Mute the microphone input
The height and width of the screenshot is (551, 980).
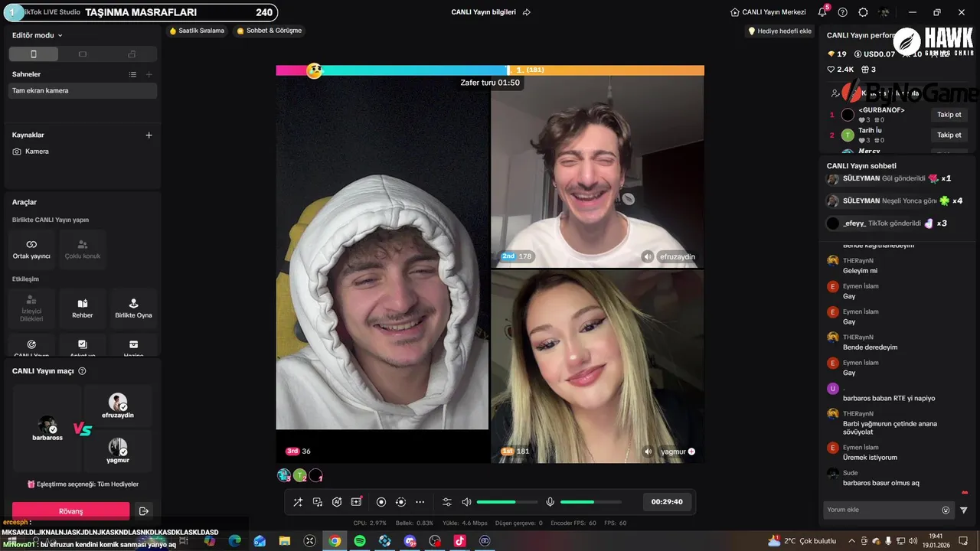(x=550, y=502)
